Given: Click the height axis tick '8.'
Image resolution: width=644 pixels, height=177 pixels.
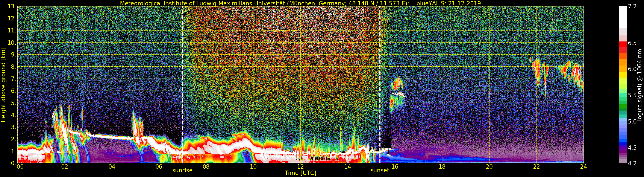Looking at the screenshot, I should click(13, 67).
